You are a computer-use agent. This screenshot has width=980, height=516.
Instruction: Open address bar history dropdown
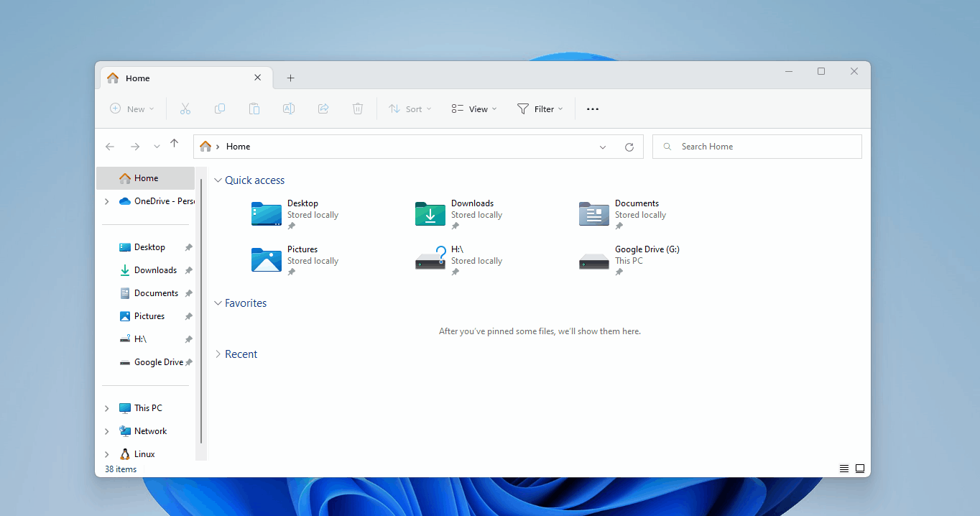[x=603, y=147]
